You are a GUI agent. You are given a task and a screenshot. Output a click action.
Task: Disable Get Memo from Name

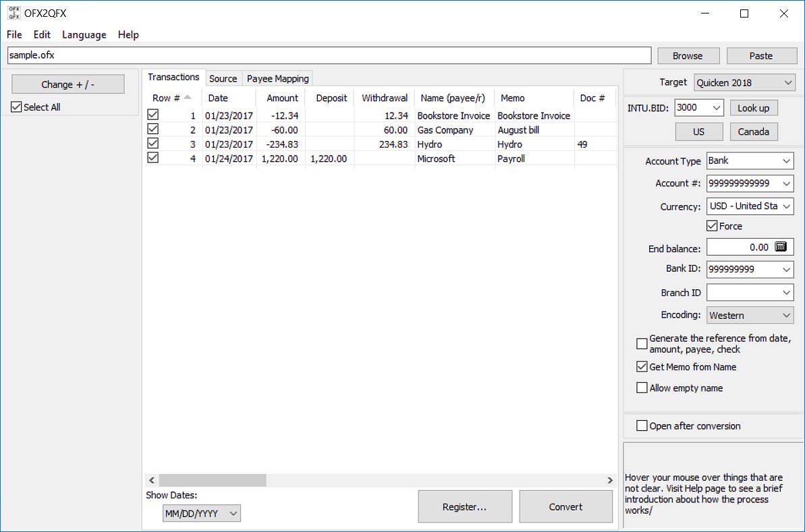click(642, 366)
